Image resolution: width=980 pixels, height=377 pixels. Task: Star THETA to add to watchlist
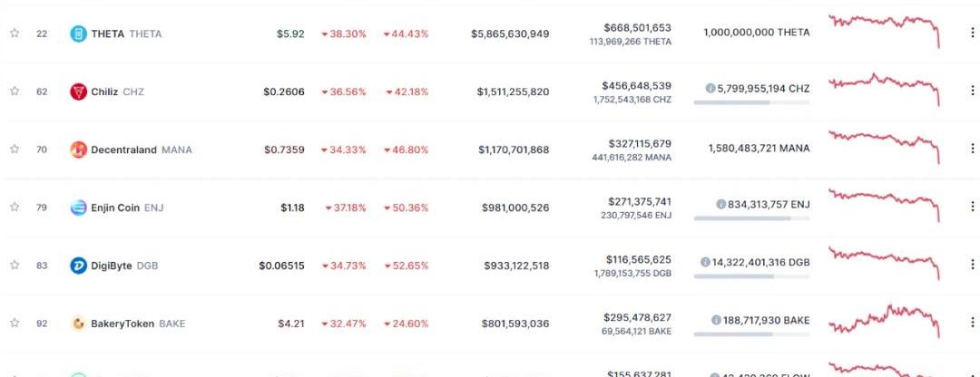pyautogui.click(x=15, y=34)
